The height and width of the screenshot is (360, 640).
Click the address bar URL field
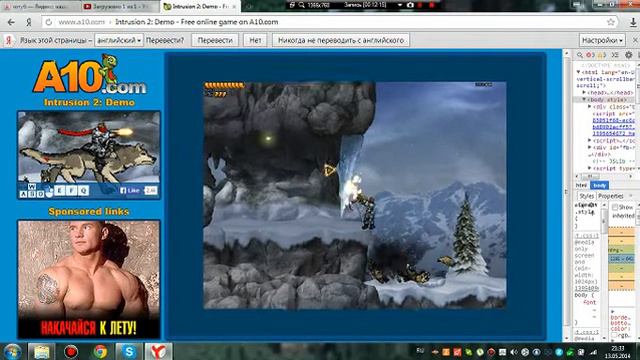[x=331, y=22]
